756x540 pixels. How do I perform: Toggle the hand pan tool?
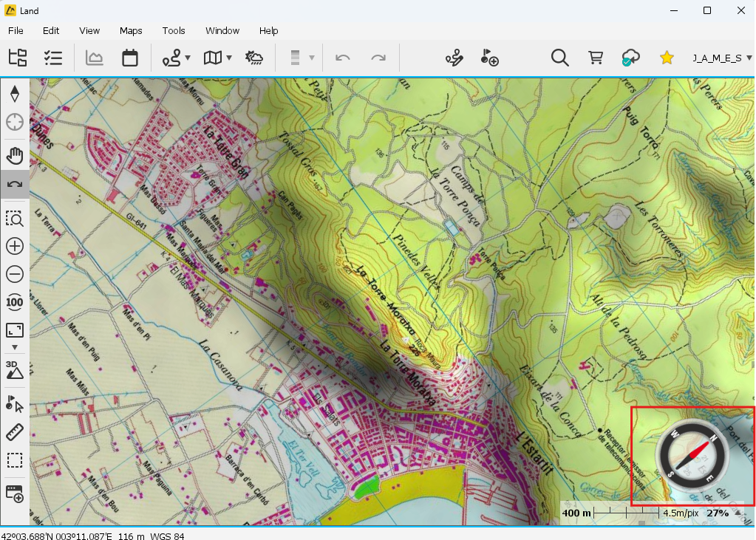15,156
